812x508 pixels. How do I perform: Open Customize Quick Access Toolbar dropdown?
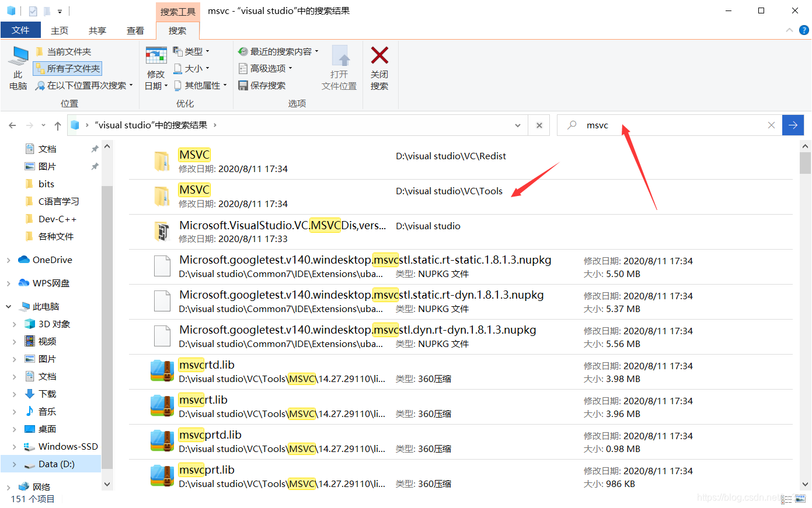click(60, 11)
